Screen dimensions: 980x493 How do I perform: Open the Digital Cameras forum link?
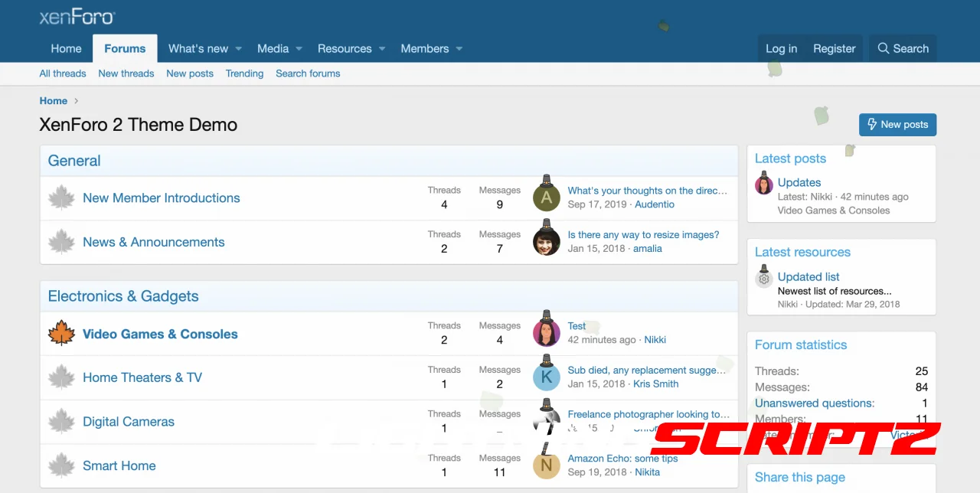click(129, 422)
